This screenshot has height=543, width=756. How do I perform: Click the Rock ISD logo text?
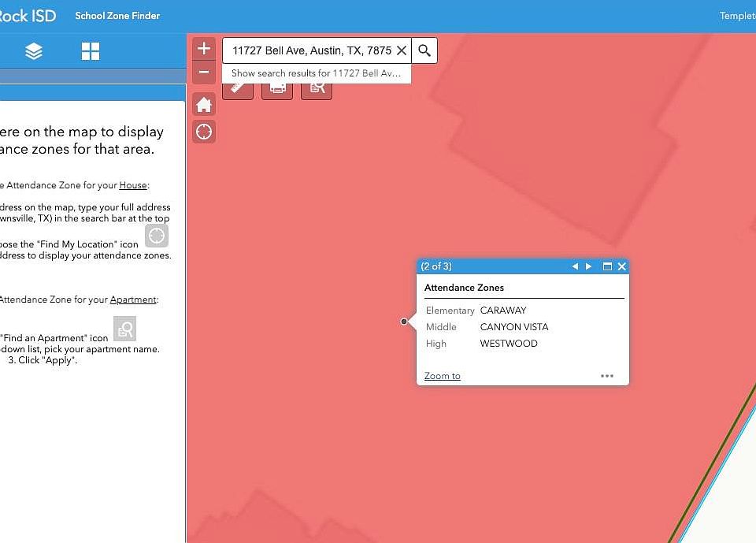28,16
